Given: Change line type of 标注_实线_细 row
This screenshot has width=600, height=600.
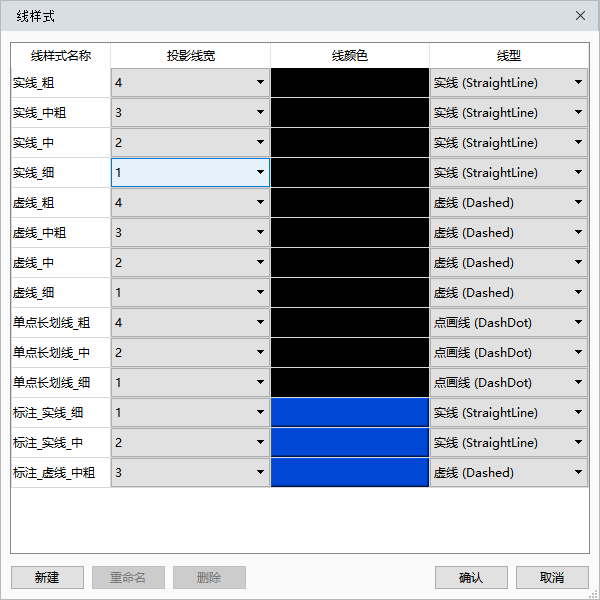Looking at the screenshot, I should click(x=509, y=412).
